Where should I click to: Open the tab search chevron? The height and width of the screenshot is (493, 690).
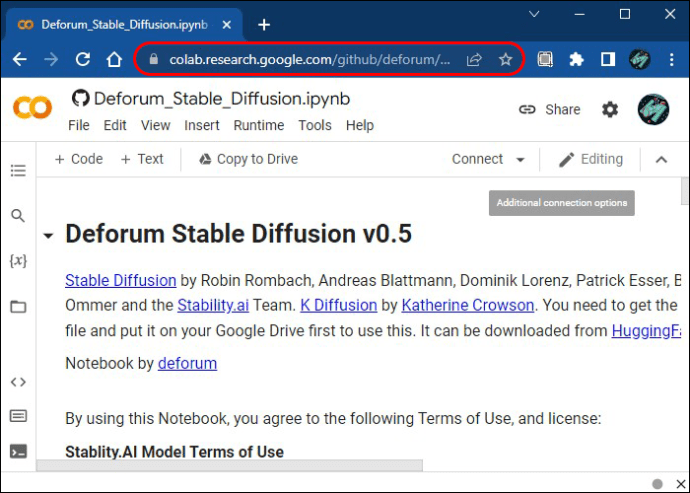[x=534, y=14]
